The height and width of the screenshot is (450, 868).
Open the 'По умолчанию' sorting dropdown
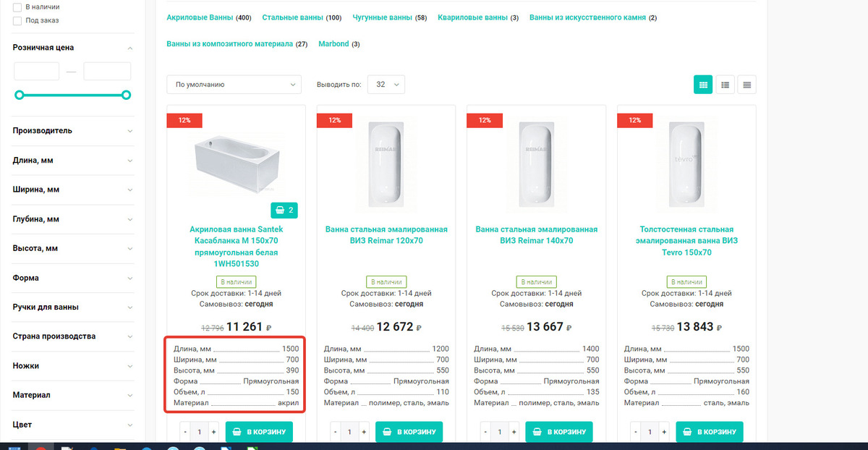pyautogui.click(x=234, y=85)
